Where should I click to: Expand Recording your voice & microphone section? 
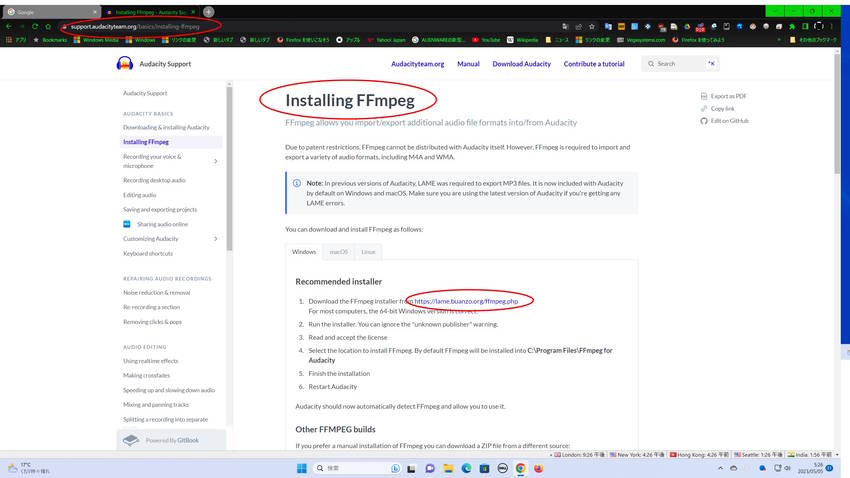216,161
